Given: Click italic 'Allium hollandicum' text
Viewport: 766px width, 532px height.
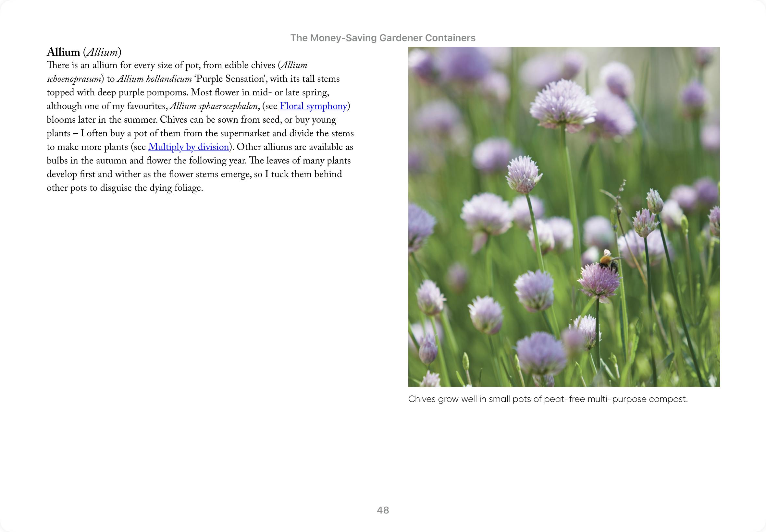Looking at the screenshot, I should (154, 79).
